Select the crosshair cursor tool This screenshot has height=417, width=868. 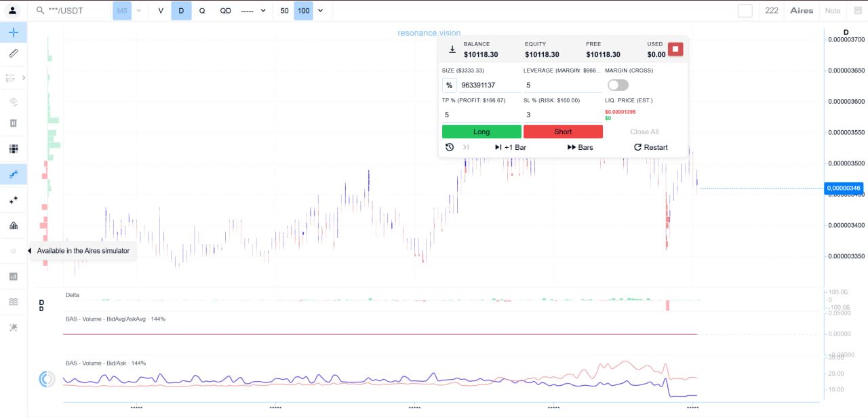click(13, 33)
